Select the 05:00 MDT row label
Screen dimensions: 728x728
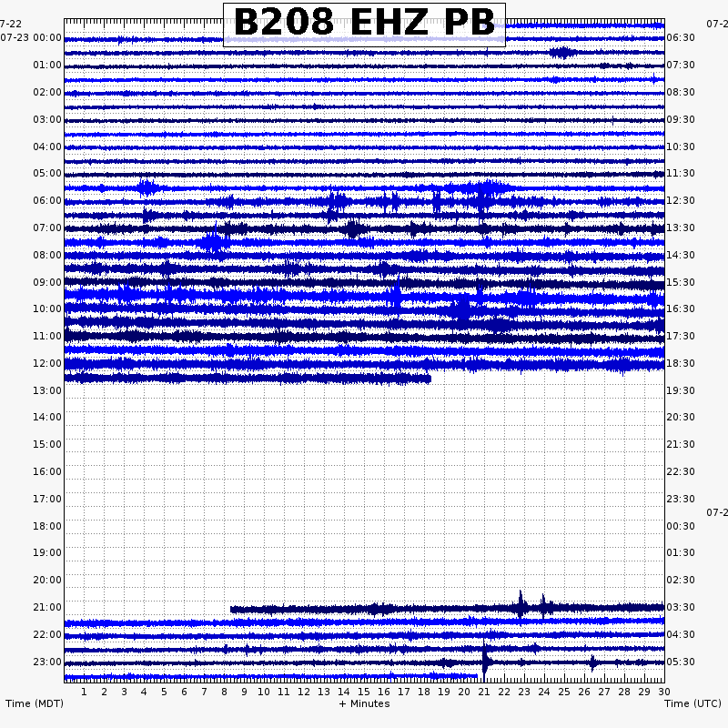coord(47,173)
